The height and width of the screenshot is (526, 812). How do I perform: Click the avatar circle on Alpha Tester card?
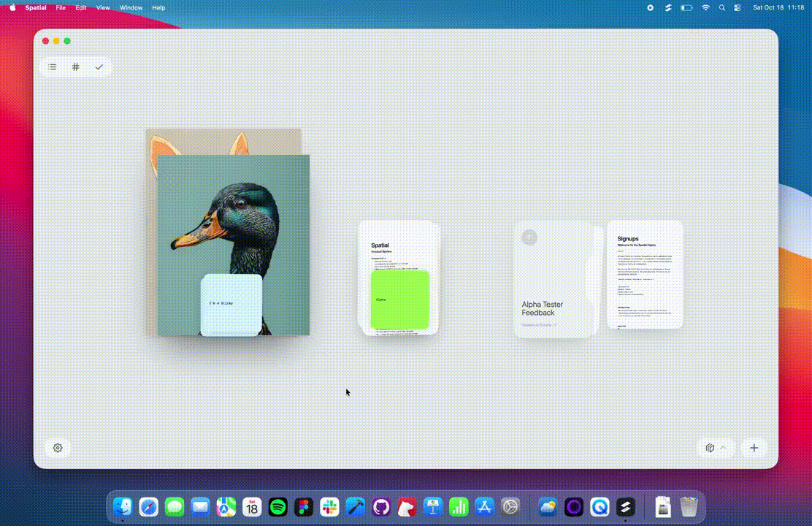click(x=529, y=237)
